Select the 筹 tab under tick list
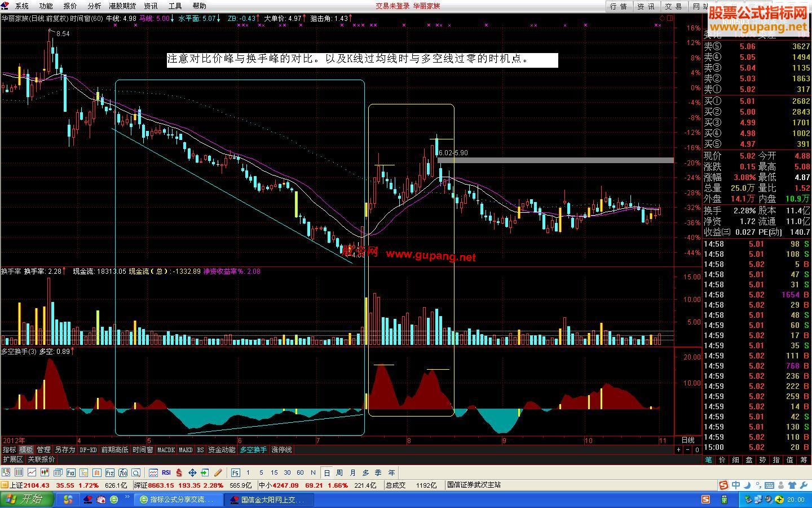The height and width of the screenshot is (508, 812). pyautogui.click(x=805, y=460)
